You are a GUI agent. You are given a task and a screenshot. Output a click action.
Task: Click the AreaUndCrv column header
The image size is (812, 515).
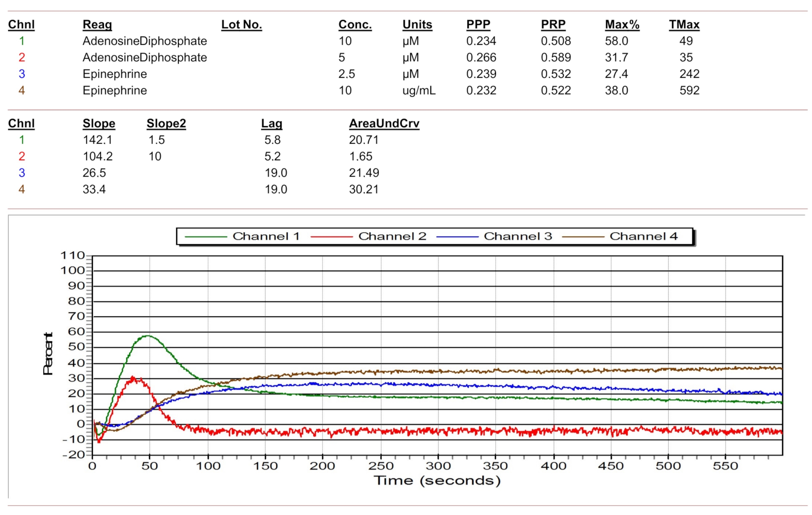(384, 124)
